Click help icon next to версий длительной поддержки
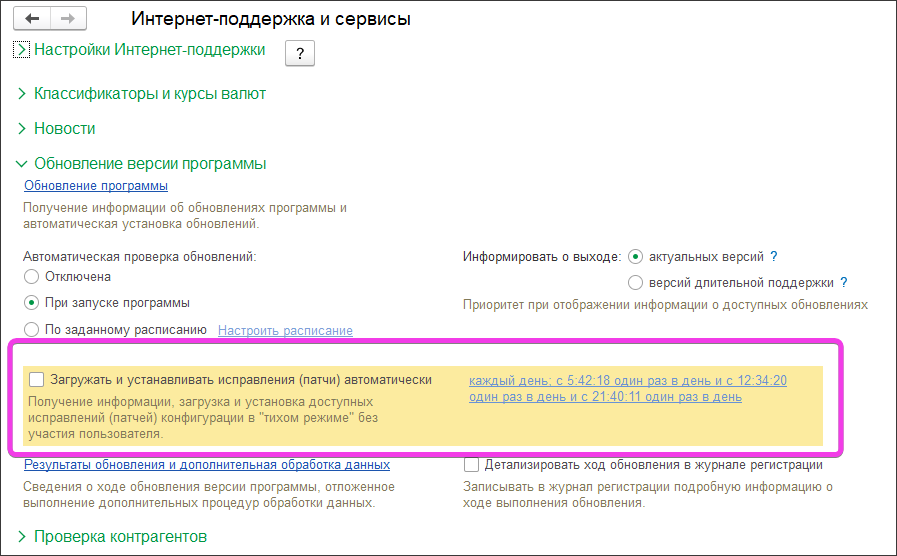897x556 pixels. point(844,283)
